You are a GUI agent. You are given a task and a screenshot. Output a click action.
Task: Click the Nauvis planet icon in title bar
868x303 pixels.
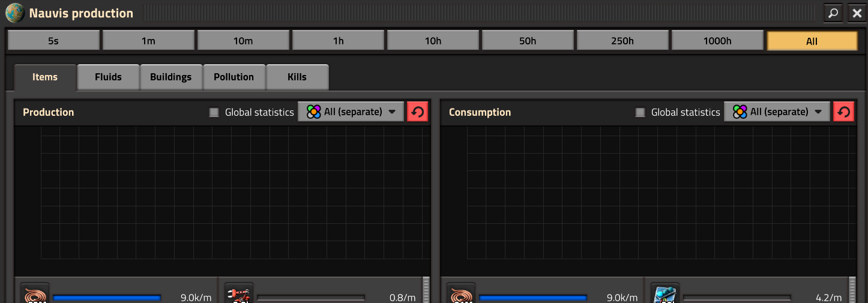click(15, 13)
